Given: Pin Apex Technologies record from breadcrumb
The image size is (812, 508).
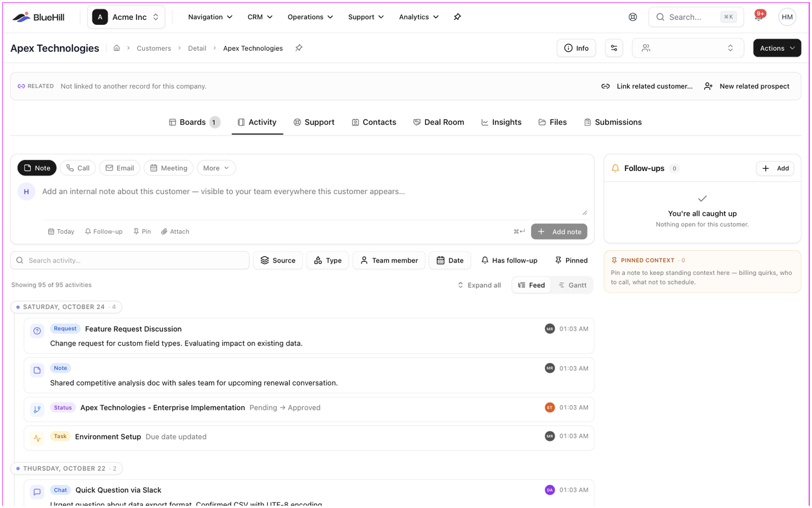Looking at the screenshot, I should 299,48.
